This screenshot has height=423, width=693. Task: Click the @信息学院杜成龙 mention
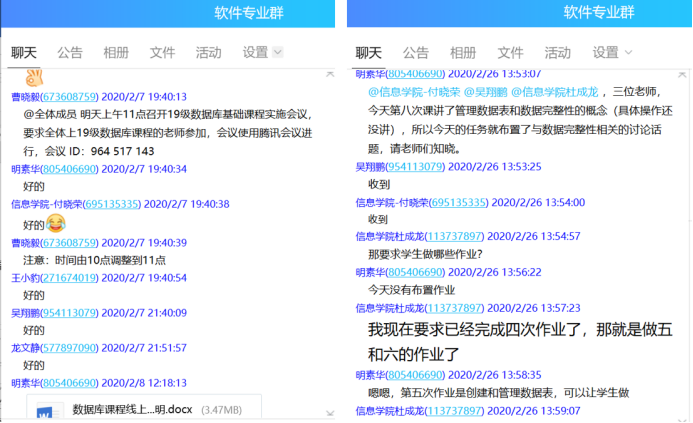[x=554, y=92]
